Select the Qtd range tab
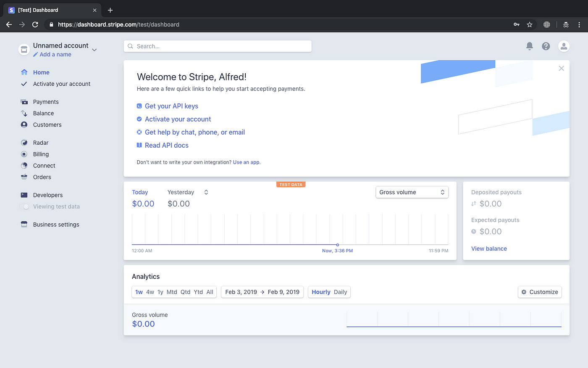 pyautogui.click(x=186, y=292)
